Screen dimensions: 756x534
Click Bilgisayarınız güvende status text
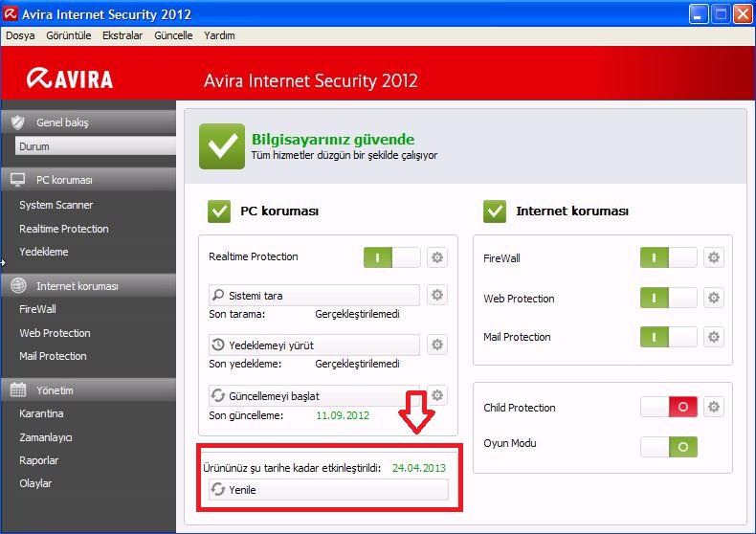tap(333, 140)
